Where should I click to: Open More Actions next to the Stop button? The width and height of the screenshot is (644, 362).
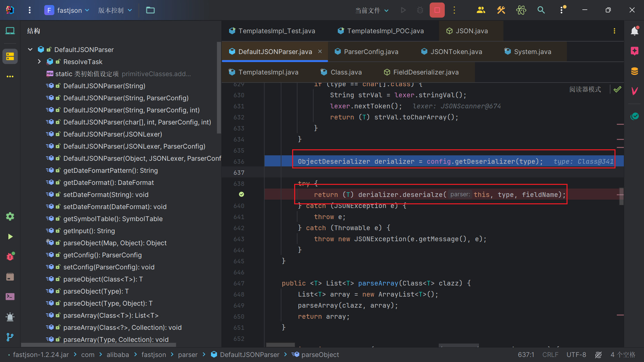pyautogui.click(x=454, y=10)
